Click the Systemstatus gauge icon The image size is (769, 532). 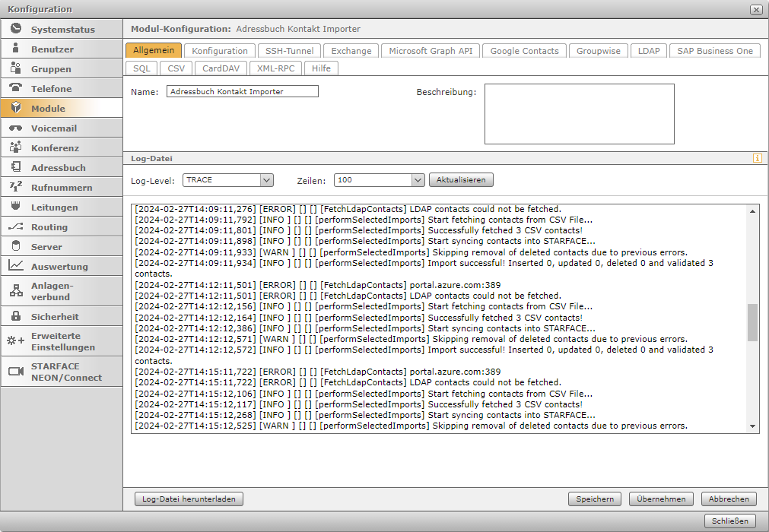(16, 29)
